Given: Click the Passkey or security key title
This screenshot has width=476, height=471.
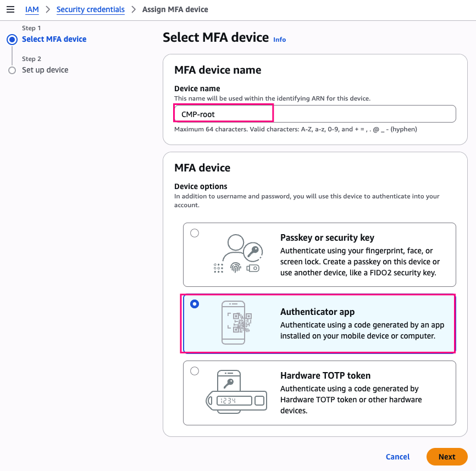Looking at the screenshot, I should click(327, 237).
